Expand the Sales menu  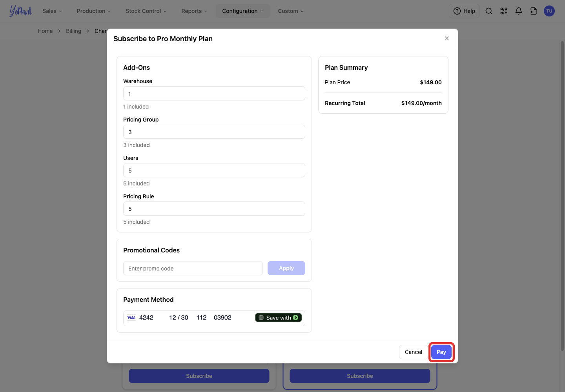coord(52,11)
